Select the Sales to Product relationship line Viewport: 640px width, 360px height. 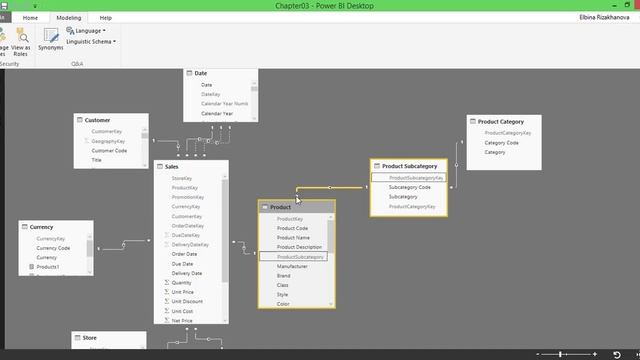click(x=244, y=248)
